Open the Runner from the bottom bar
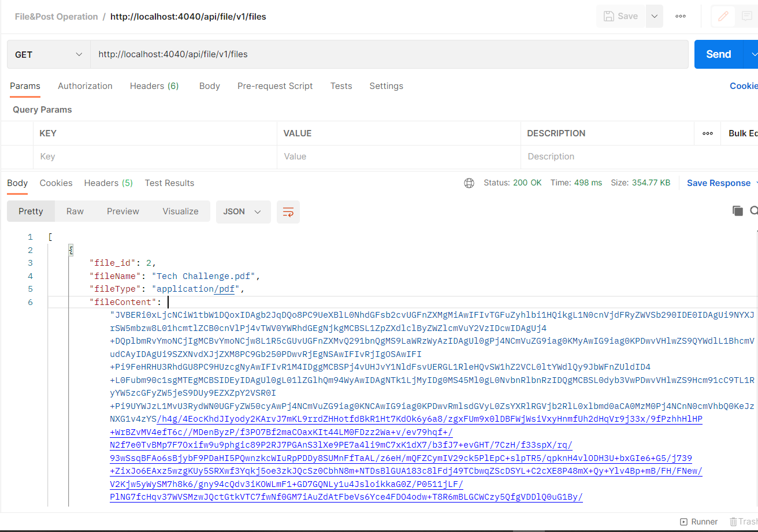Screen dimensions: 758x532 (x=699, y=521)
